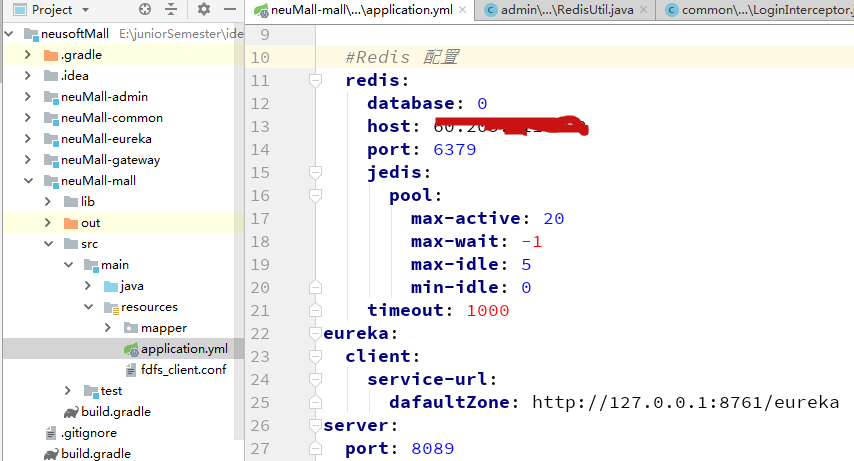Click the Gradle elephant icon for neuMall-mall build.gradle
Screen dimensions: 854x461
pos(71,412)
